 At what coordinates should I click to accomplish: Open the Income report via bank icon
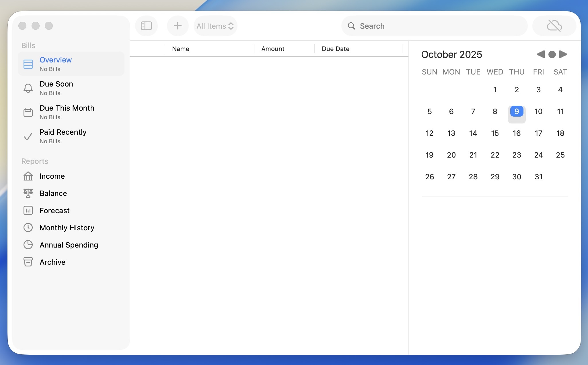[28, 176]
